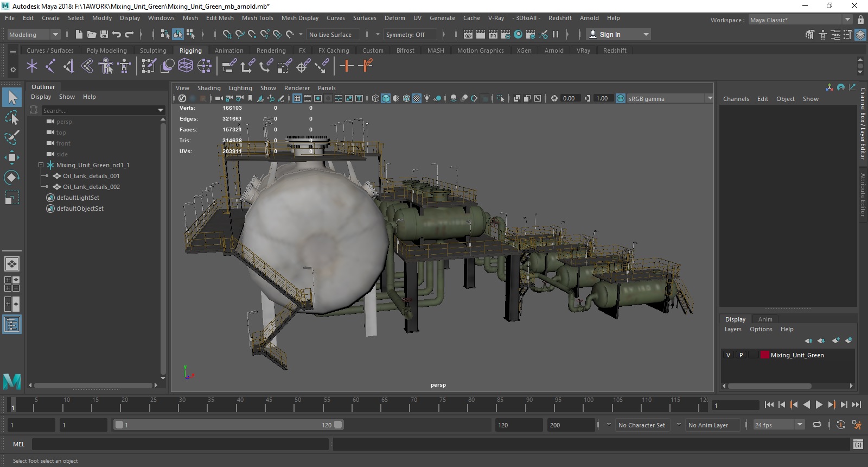Viewport: 868px width, 467px height.
Task: Toggle the Outliner panel layout button
Action: click(x=12, y=325)
